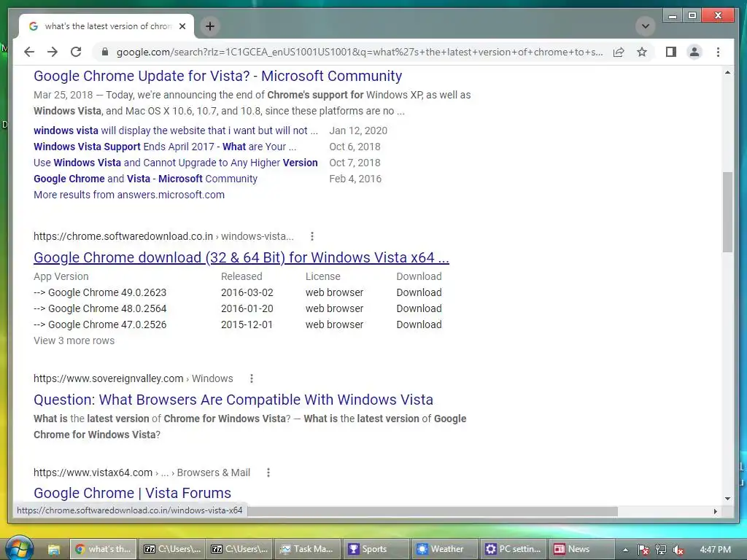
Task: Open 'windows vista will display the website' link
Action: (175, 131)
